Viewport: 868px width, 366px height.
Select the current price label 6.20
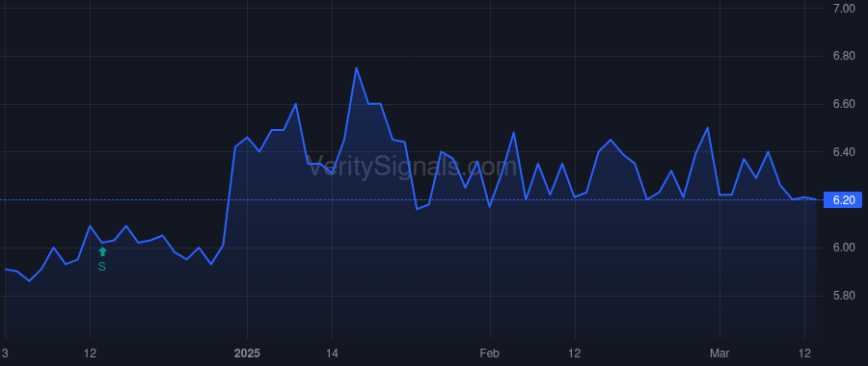843,199
